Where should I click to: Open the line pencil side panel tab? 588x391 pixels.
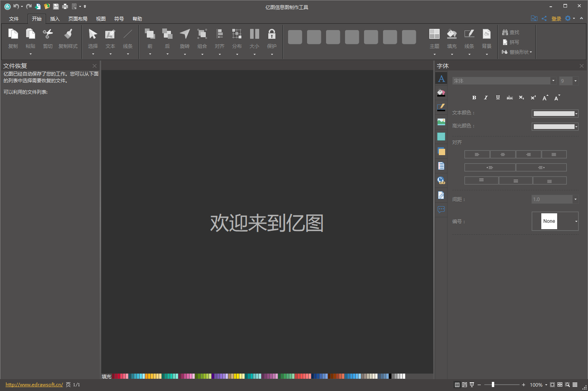click(441, 107)
